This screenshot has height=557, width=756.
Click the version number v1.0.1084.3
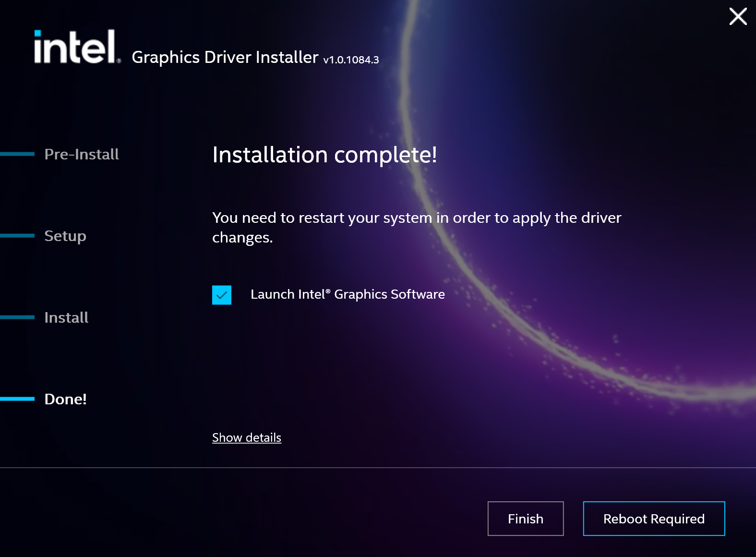(x=351, y=60)
